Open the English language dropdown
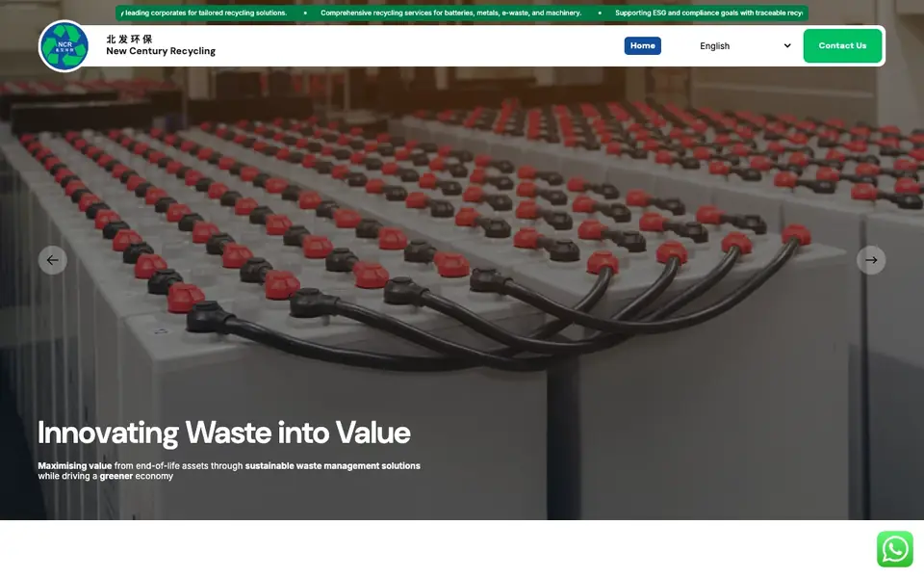 (x=745, y=46)
